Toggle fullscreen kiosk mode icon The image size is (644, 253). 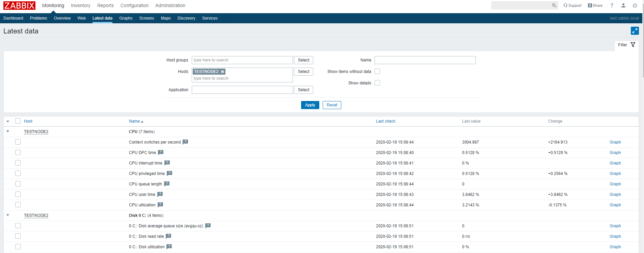point(635,31)
